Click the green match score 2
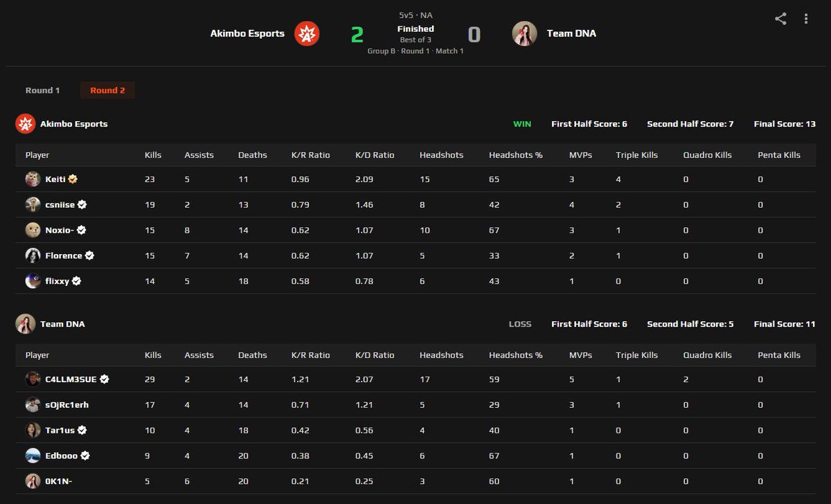 [357, 34]
